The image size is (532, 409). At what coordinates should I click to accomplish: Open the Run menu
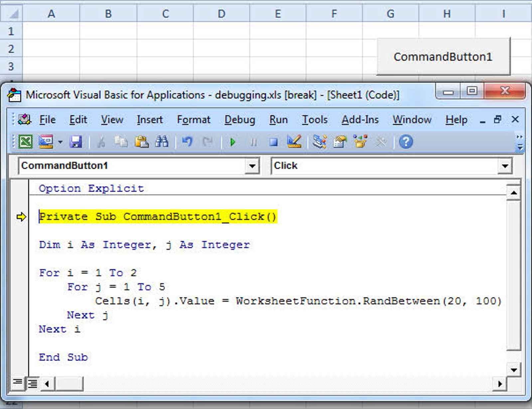click(278, 120)
